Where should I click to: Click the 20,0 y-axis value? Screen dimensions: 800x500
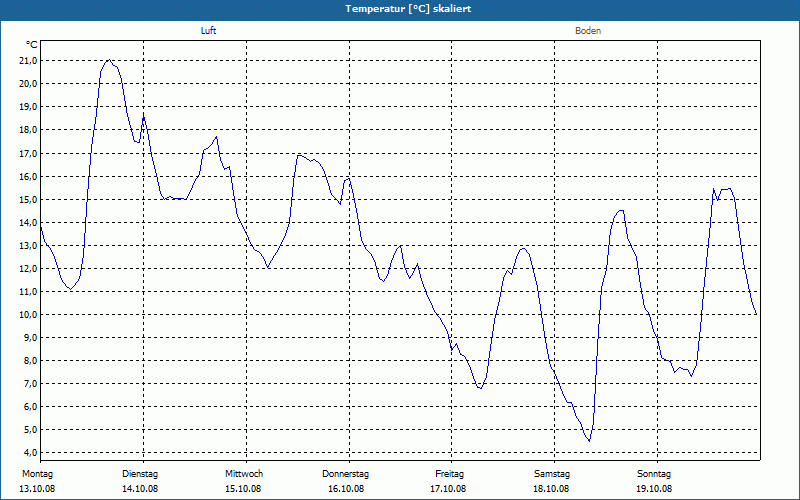click(x=28, y=84)
